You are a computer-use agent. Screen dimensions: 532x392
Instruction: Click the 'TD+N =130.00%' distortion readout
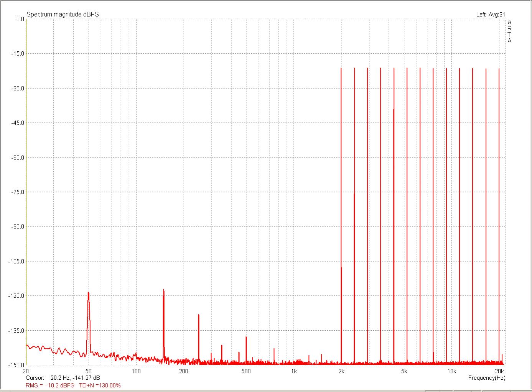click(x=100, y=385)
